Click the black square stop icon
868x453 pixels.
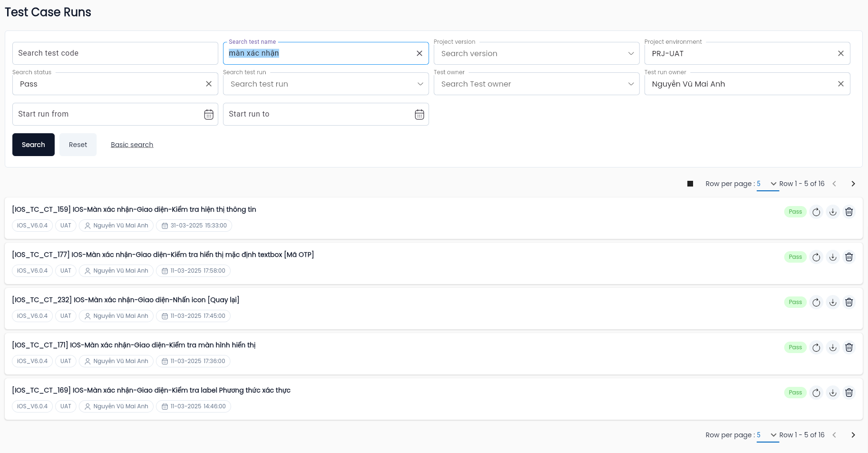click(x=690, y=184)
